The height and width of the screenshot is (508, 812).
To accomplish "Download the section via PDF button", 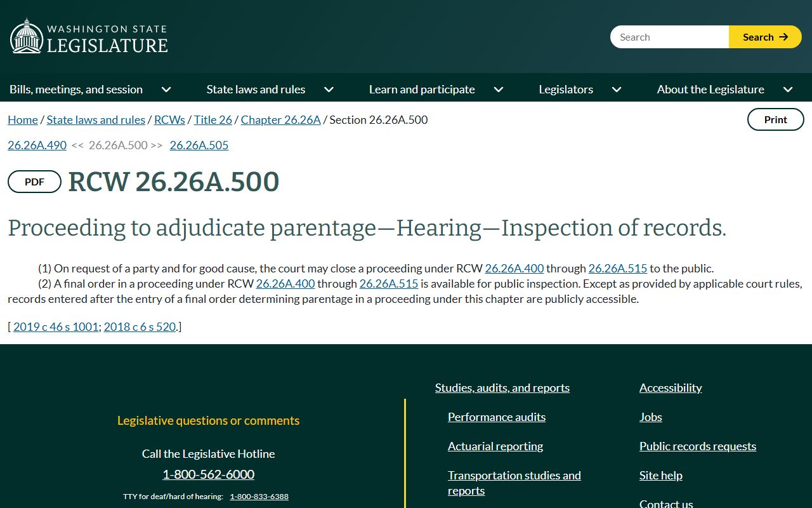I will tap(34, 182).
